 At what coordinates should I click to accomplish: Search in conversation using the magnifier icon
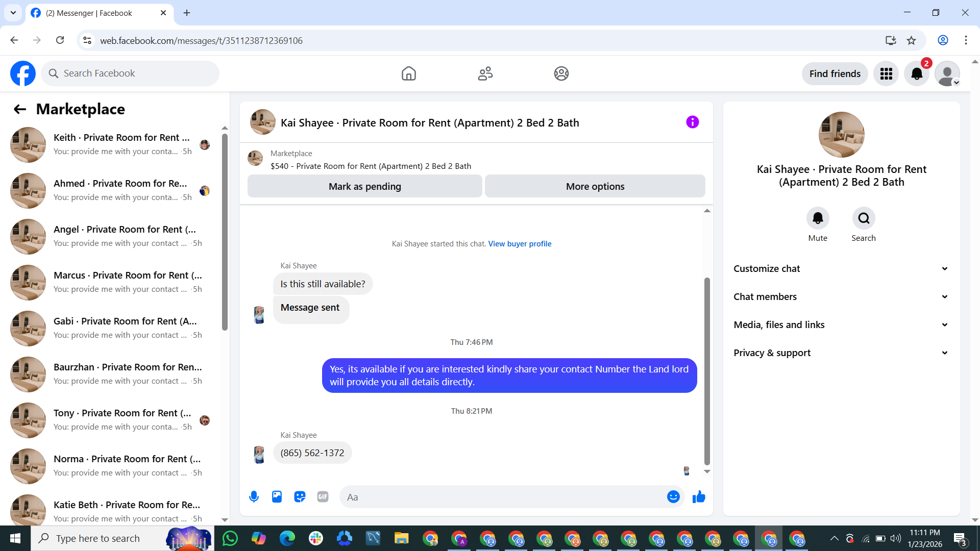(x=864, y=218)
